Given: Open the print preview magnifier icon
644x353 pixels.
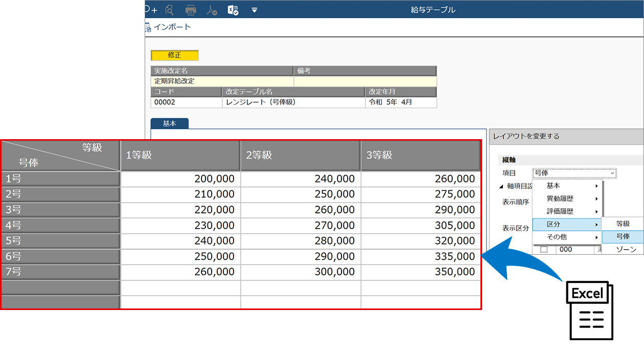Looking at the screenshot, I should click(170, 10).
